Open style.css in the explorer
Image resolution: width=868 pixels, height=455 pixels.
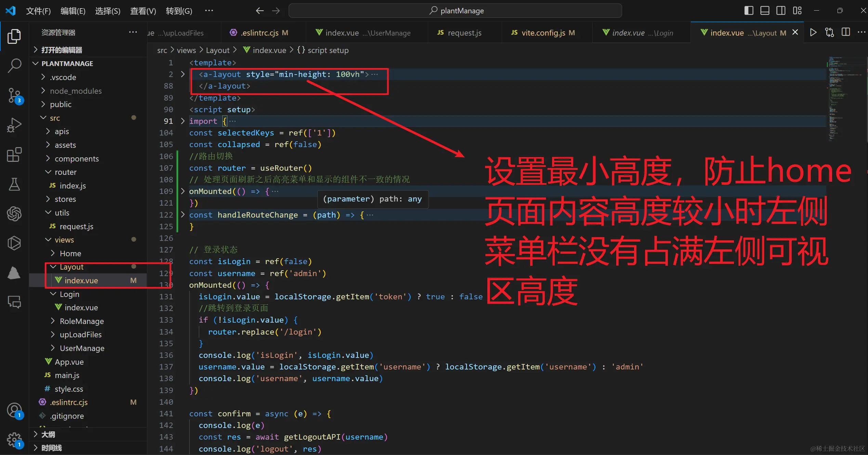pyautogui.click(x=88, y=389)
